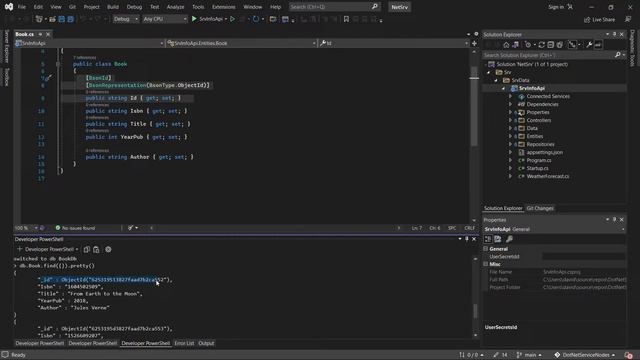Collapse the Misc section in Properties
This screenshot has height=360, width=640.
[486, 264]
